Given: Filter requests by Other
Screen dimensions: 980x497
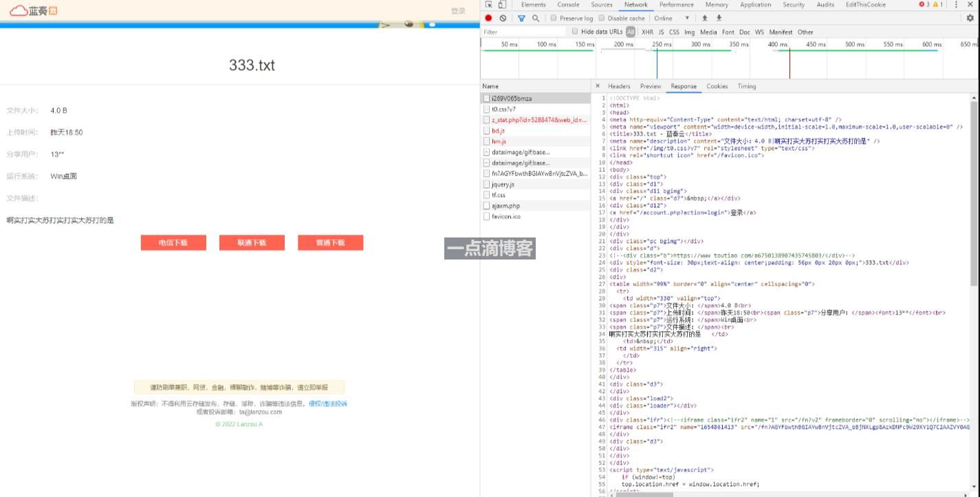Looking at the screenshot, I should click(805, 32).
